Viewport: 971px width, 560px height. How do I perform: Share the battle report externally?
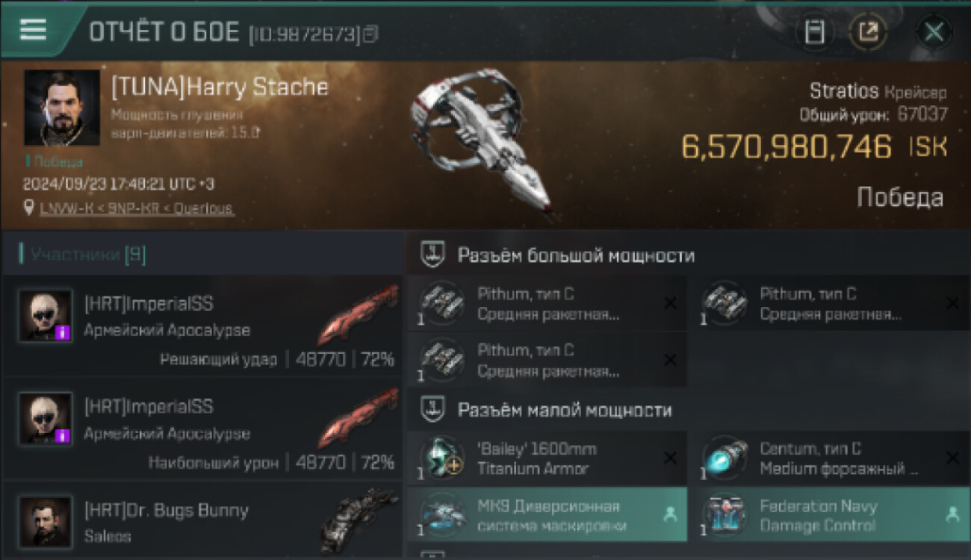tap(868, 32)
